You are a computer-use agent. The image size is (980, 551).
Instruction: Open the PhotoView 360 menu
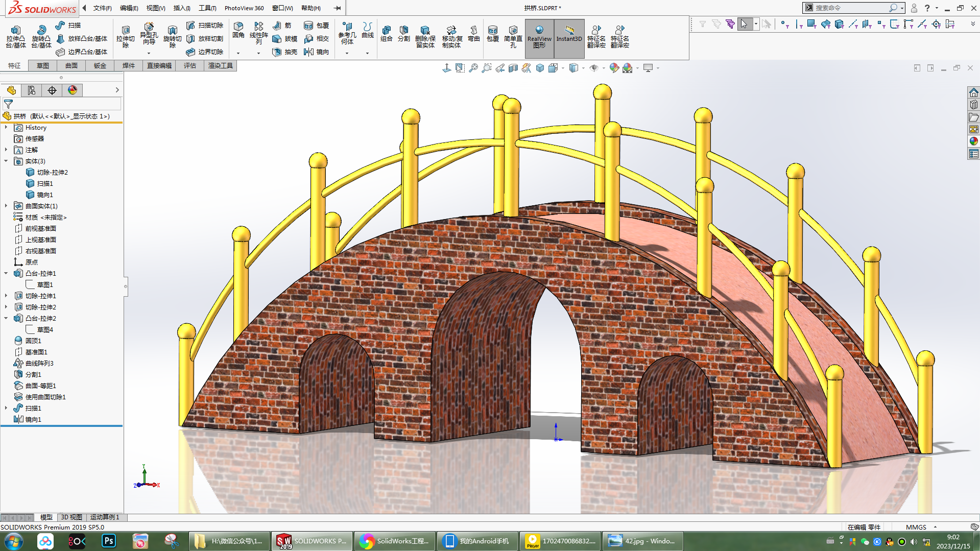coord(244,8)
